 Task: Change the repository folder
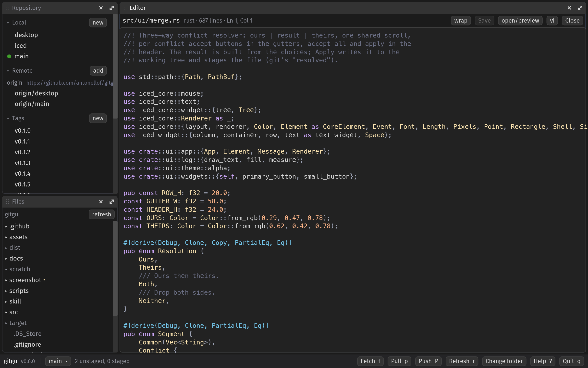[504, 361]
